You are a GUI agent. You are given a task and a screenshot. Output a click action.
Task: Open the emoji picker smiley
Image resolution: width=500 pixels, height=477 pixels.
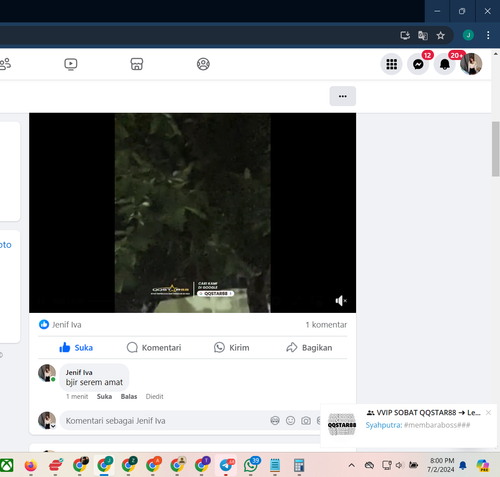click(290, 421)
